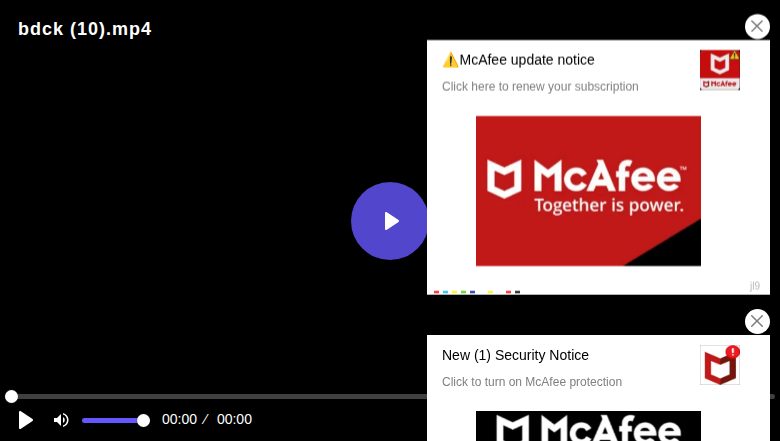Click the jl9 label in notification corner
This screenshot has height=441, width=780.
(755, 286)
